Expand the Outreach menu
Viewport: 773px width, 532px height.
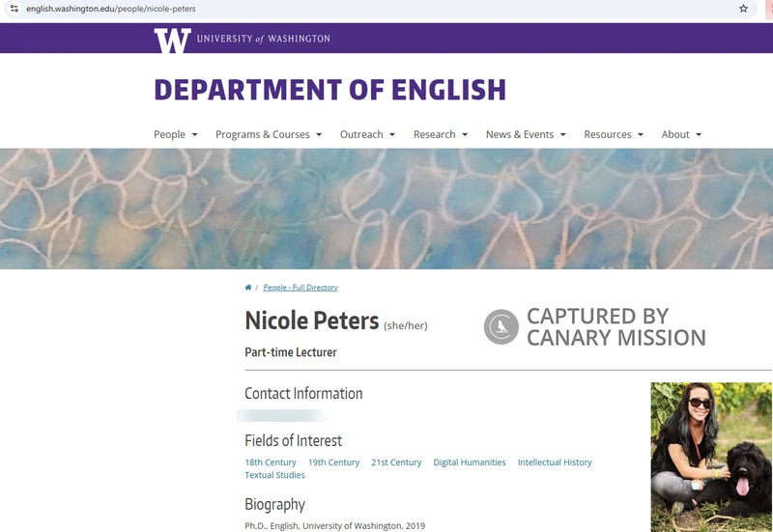(x=368, y=134)
